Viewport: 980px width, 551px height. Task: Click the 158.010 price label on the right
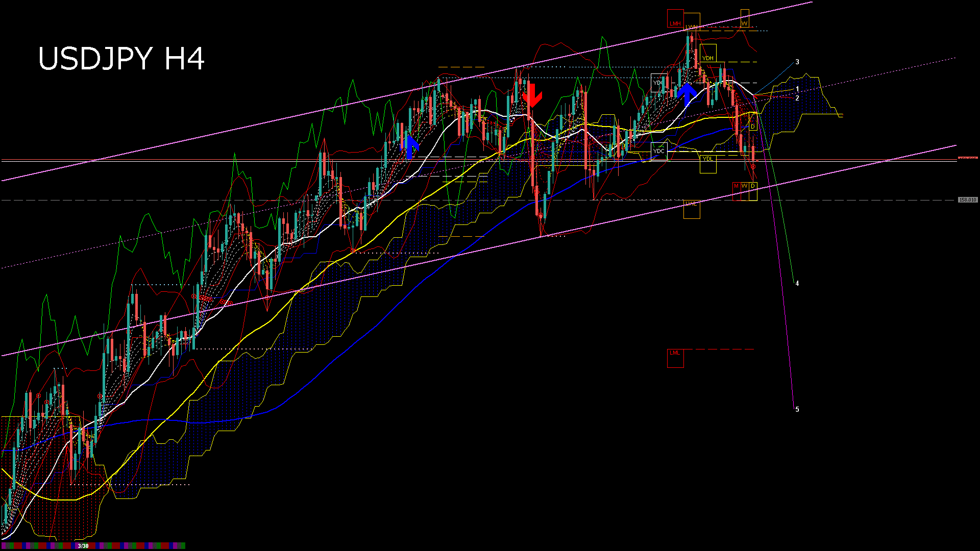point(968,200)
